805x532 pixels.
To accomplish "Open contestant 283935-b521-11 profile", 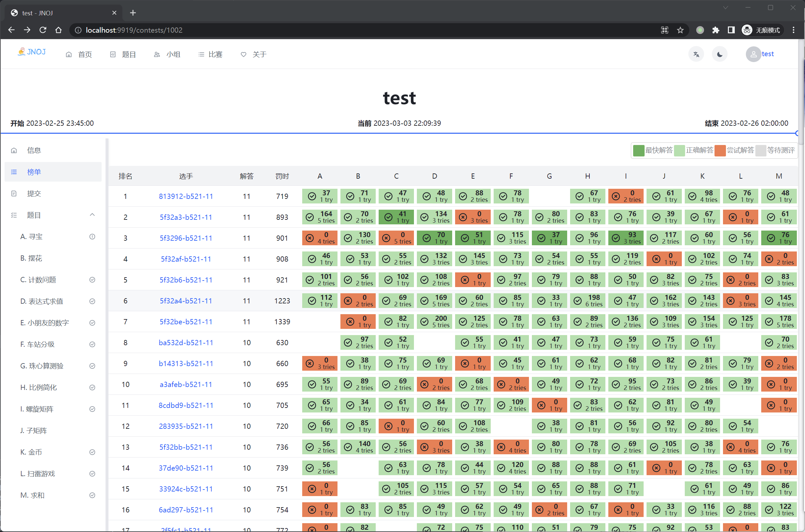I will click(x=186, y=426).
